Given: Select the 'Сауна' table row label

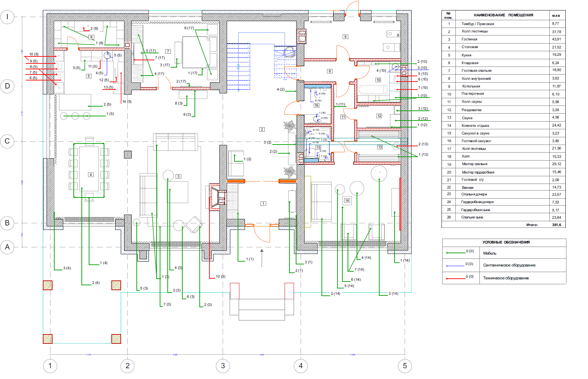Looking at the screenshot, I should (x=467, y=118).
